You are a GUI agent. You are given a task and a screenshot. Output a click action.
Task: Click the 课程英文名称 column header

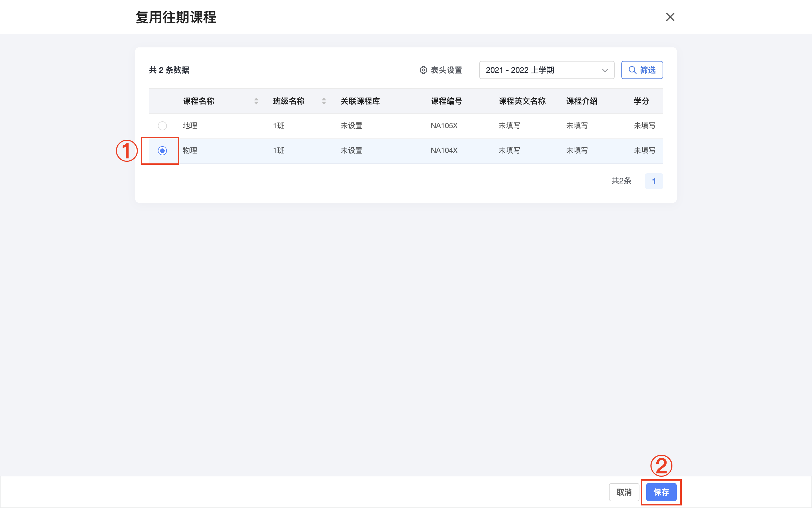coord(522,101)
